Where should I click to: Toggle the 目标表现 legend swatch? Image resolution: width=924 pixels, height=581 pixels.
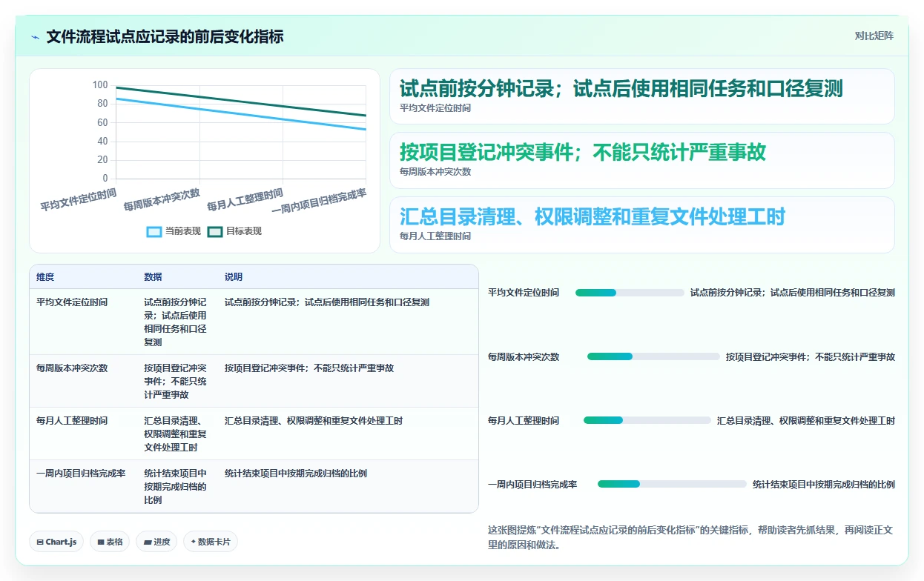215,231
